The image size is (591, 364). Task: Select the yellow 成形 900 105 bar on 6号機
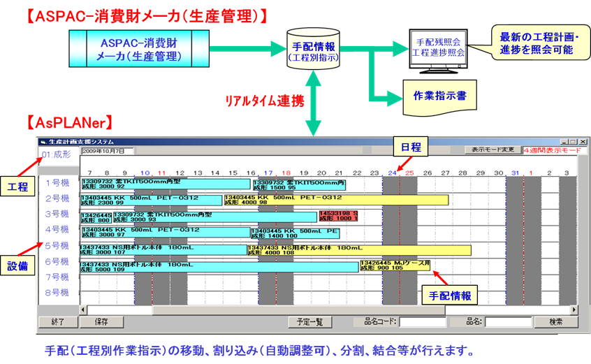(395, 265)
